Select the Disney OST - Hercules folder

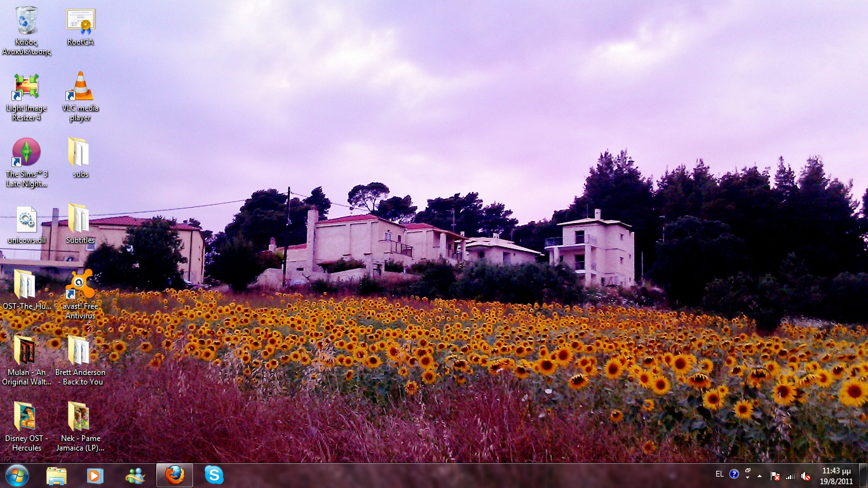click(x=27, y=427)
